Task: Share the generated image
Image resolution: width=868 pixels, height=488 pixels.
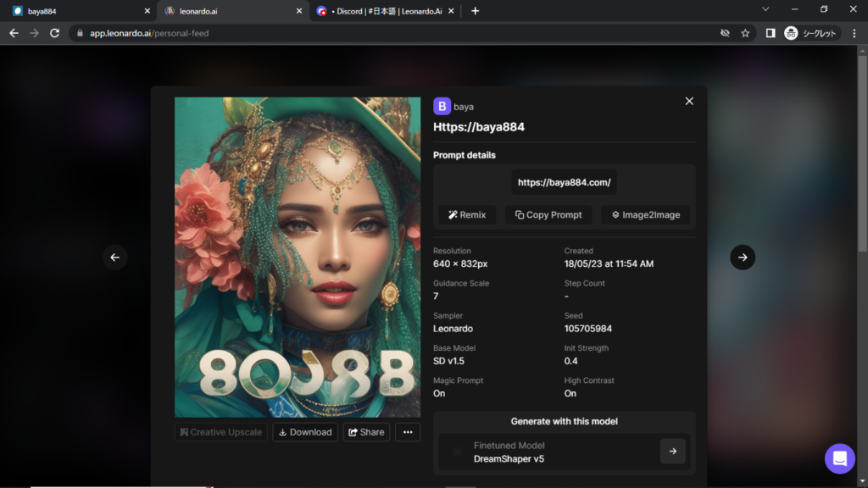Action: tap(366, 432)
